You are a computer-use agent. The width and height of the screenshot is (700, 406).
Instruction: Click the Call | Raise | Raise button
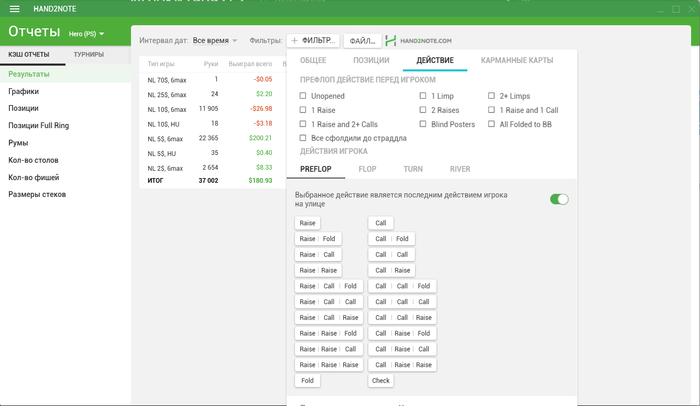402,365
